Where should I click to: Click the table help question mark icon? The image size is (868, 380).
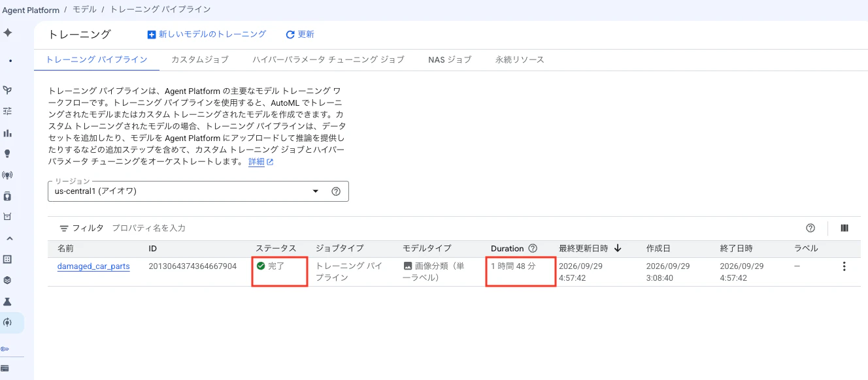click(x=810, y=228)
